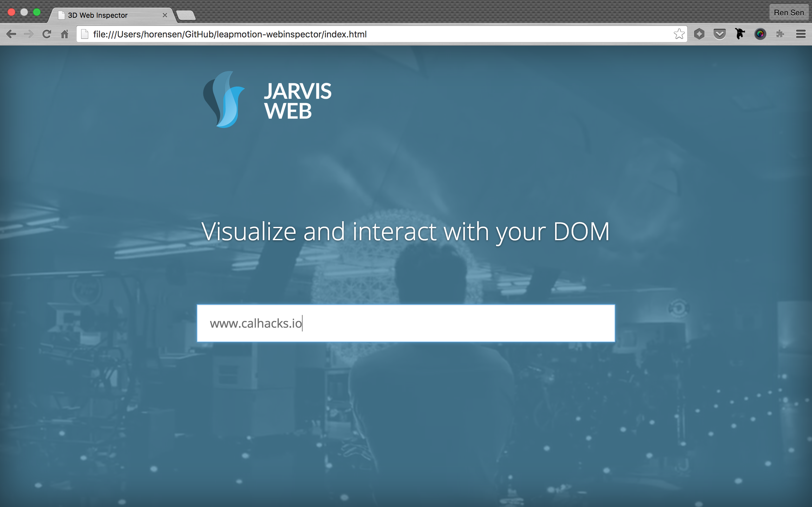Click the puzzle piece extension icon

780,34
